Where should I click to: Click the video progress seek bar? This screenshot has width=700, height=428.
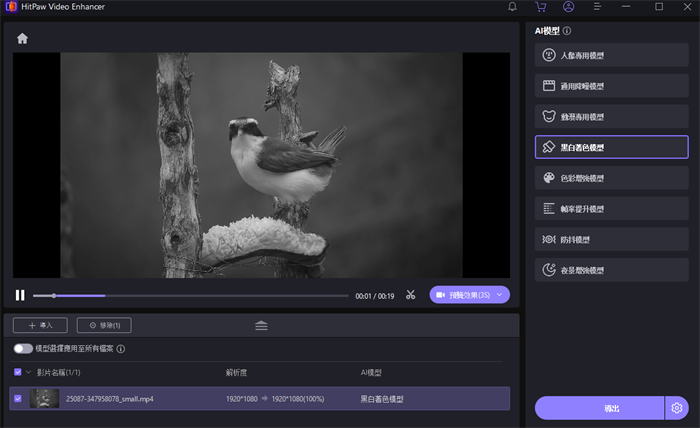(x=190, y=296)
